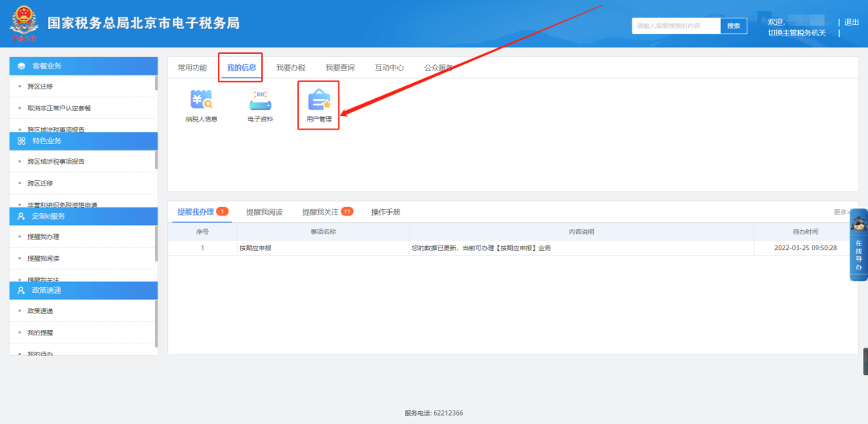Click the 定制e服务 list scrollbar

pyautogui.click(x=156, y=243)
